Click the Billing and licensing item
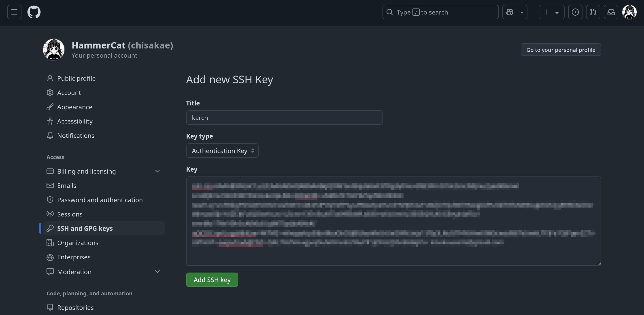The height and width of the screenshot is (315, 644). (104, 171)
